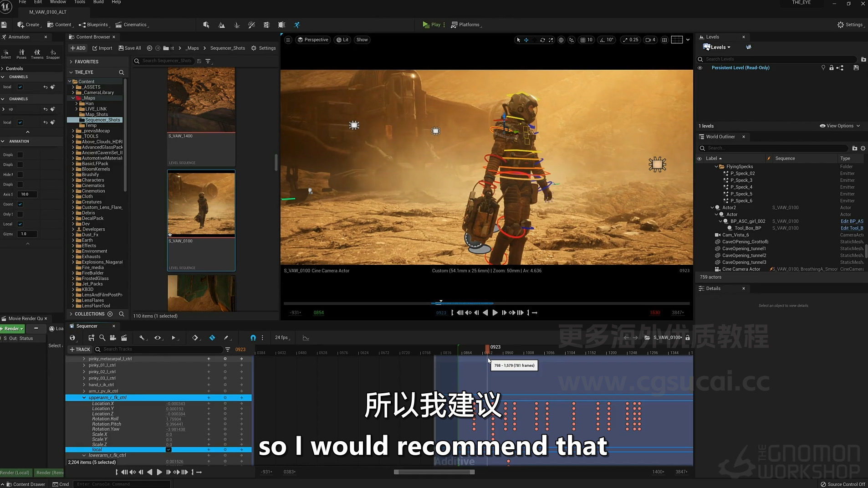Select the rotate gizmo tool in viewport
The image size is (868, 488).
pos(542,40)
